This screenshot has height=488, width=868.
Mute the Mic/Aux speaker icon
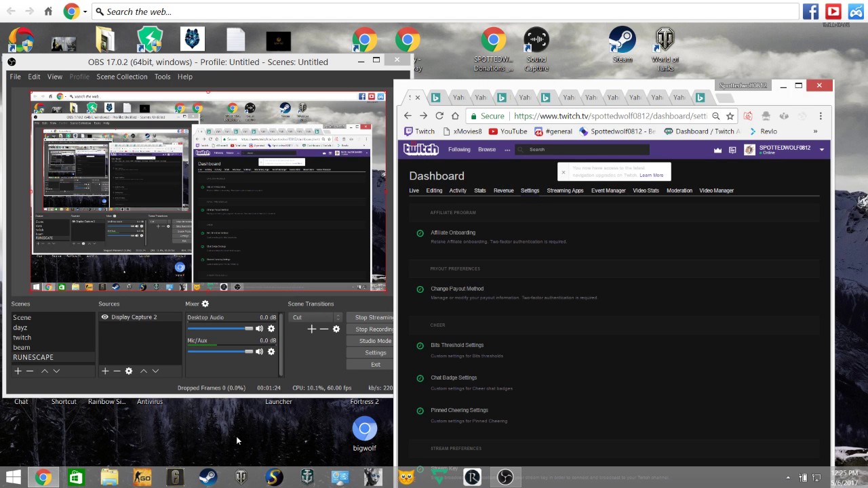[x=259, y=352]
